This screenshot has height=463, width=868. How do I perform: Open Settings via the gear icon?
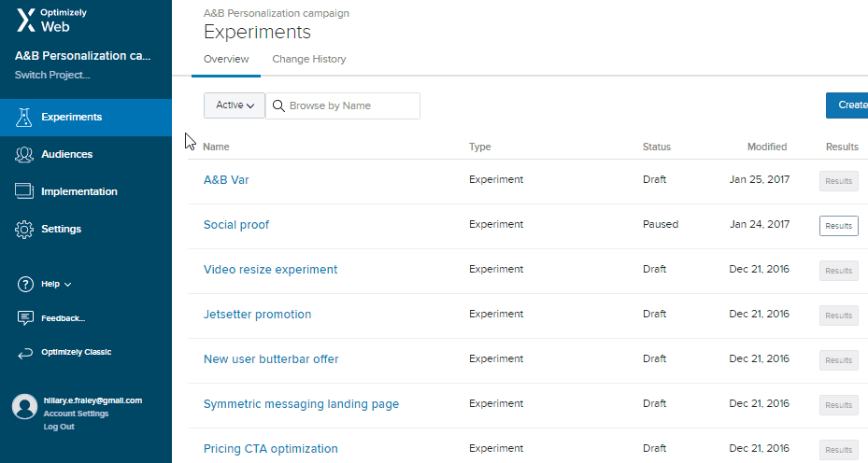24,229
